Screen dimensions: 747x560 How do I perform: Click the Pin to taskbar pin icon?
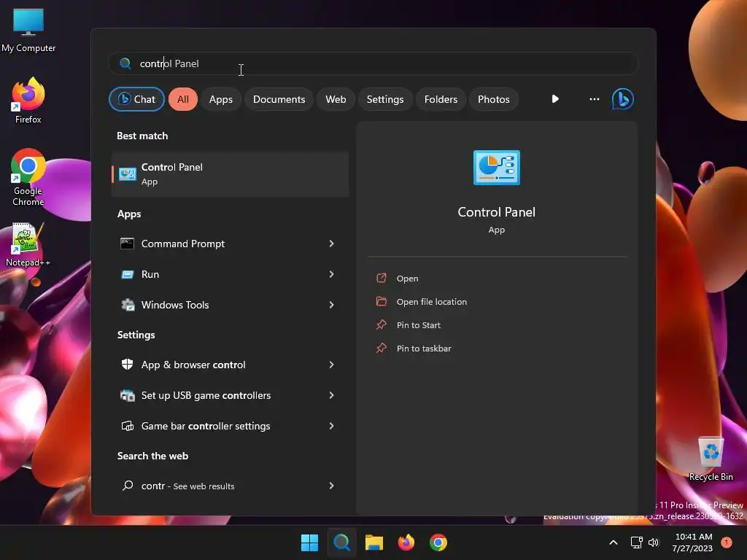click(x=381, y=348)
